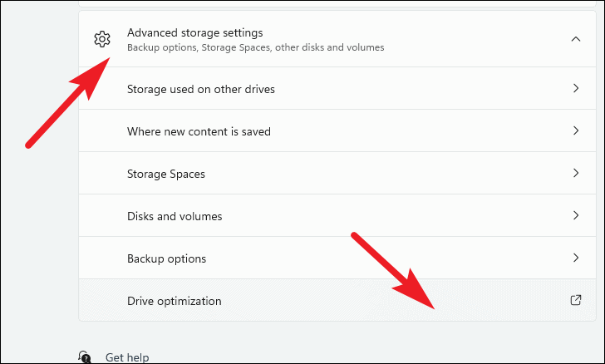Launch Drive optimization
The image size is (605, 364).
tap(337, 300)
